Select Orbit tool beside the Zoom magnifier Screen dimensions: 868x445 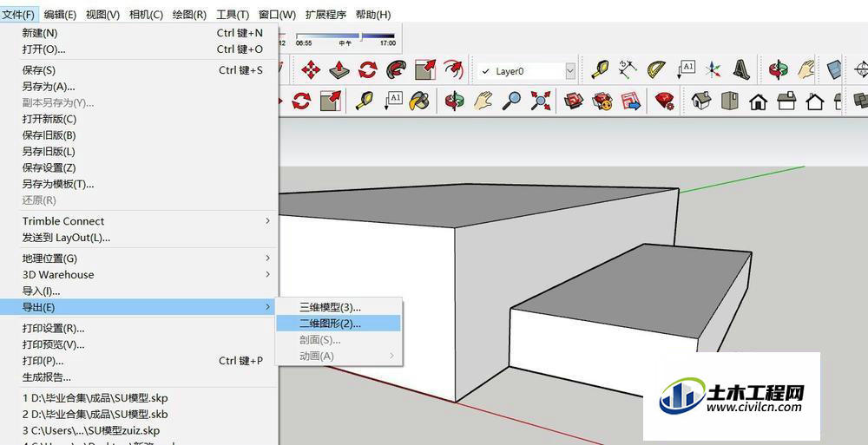(454, 101)
